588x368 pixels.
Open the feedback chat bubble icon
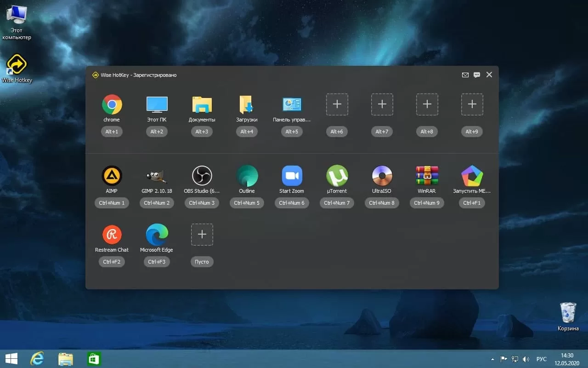coord(477,75)
